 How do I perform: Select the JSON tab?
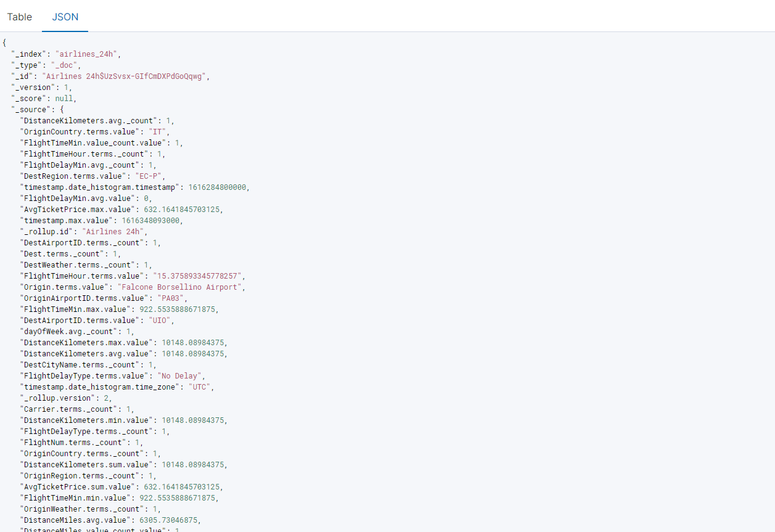(x=65, y=17)
